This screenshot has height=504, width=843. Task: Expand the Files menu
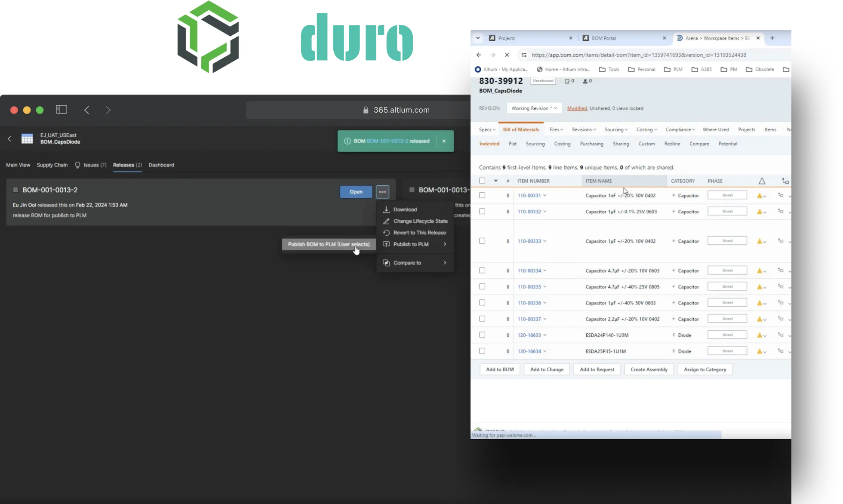pyautogui.click(x=556, y=129)
